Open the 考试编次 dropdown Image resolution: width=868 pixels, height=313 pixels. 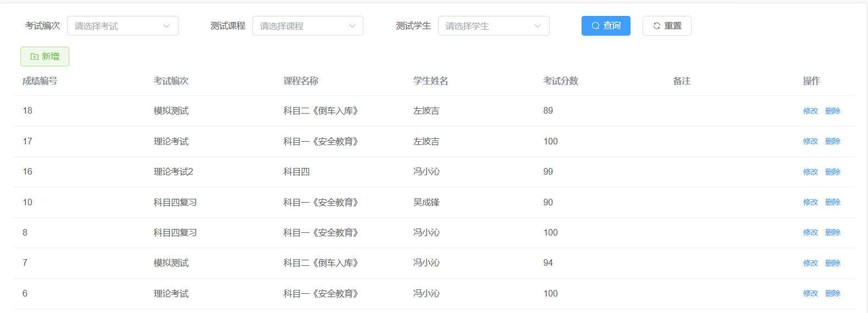pyautogui.click(x=123, y=26)
